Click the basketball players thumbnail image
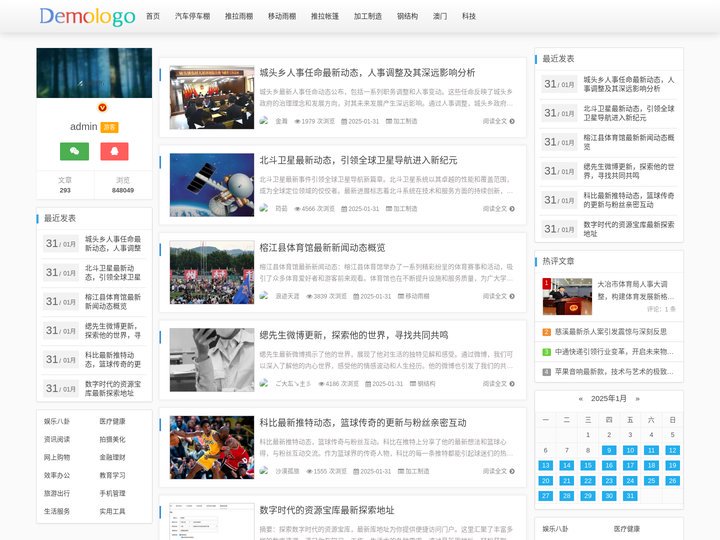Screen dimensions: 720x540 click(212, 447)
